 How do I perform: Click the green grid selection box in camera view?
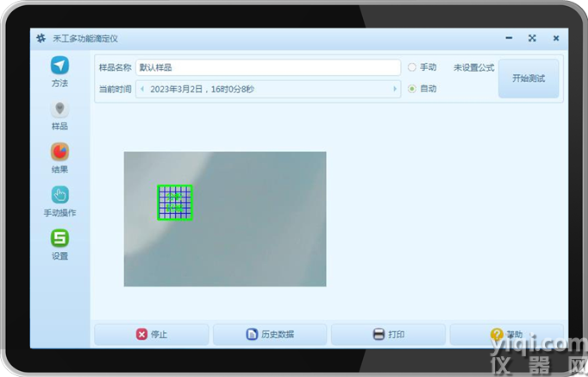(175, 203)
